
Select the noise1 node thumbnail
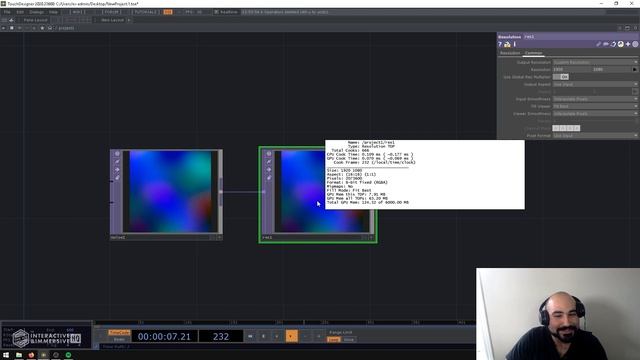(x=171, y=191)
